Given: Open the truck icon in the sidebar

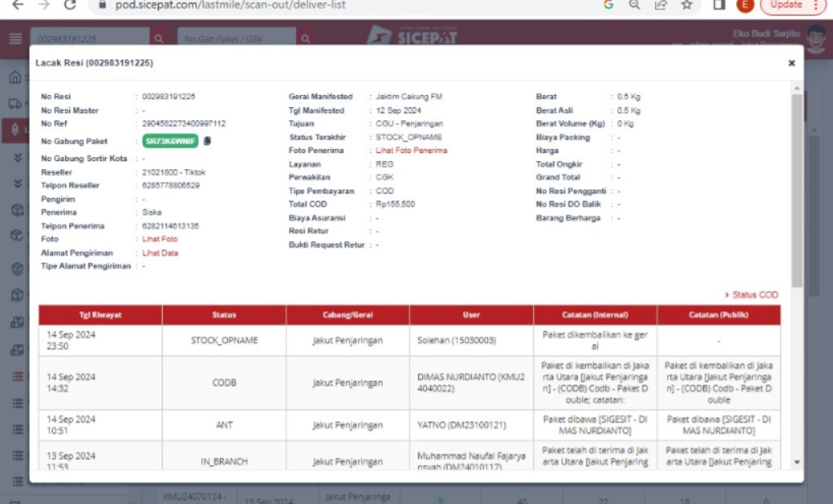Looking at the screenshot, I should [x=15, y=103].
